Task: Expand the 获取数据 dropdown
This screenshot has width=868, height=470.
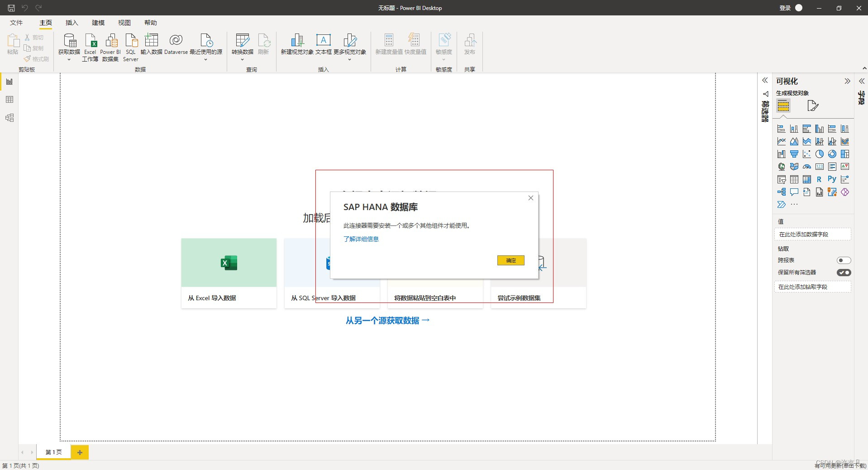Action: (69, 59)
